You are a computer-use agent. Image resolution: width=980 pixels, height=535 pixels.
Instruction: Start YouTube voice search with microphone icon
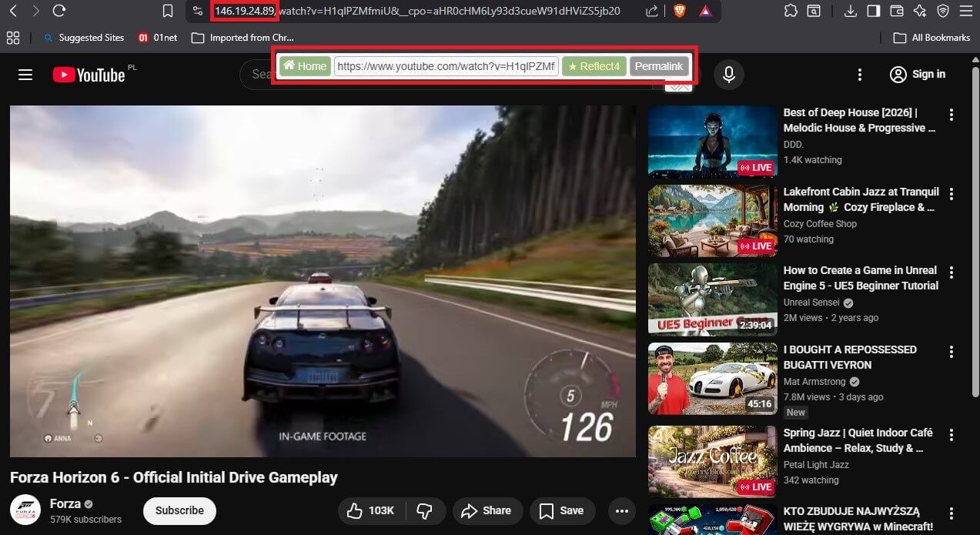pos(728,74)
